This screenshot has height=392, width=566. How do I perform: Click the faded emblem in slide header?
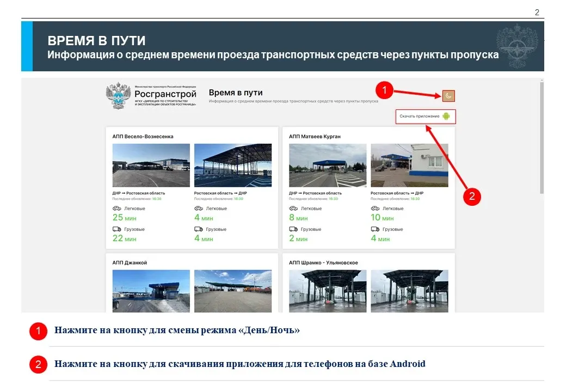[x=516, y=46]
